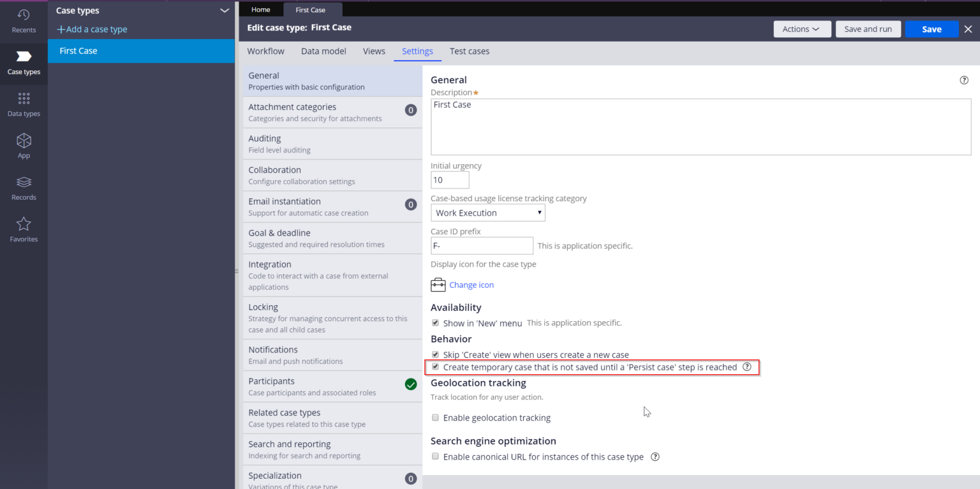Open the license tracking category dropdown
Image resolution: width=980 pixels, height=489 pixels.
487,213
